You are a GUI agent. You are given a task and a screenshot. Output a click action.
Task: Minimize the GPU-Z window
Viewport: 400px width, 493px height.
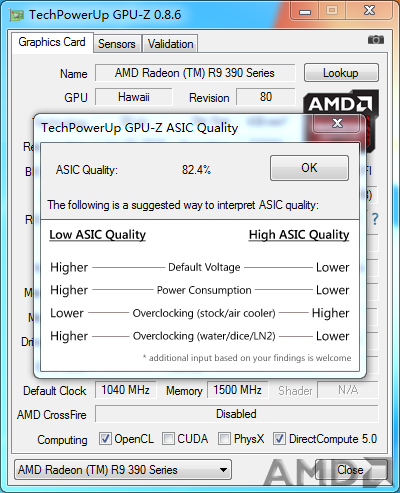305,11
